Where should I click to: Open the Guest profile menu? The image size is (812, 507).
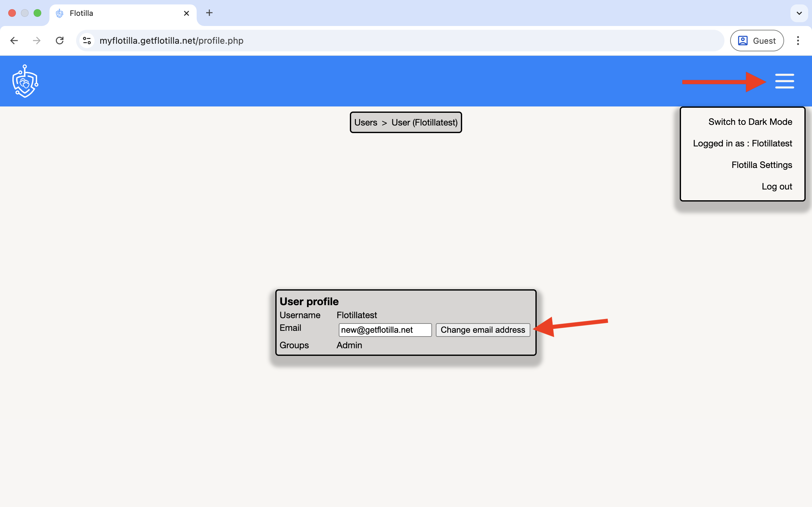tap(756, 41)
